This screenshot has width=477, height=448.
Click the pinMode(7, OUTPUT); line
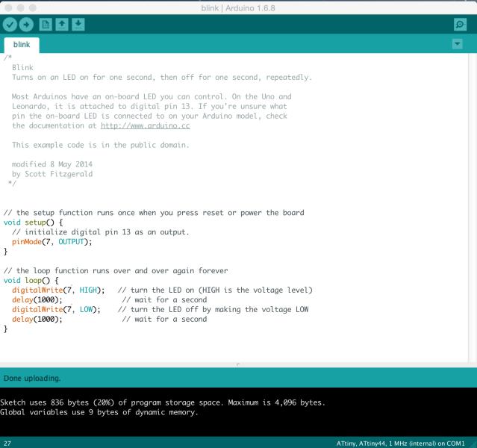(52, 242)
